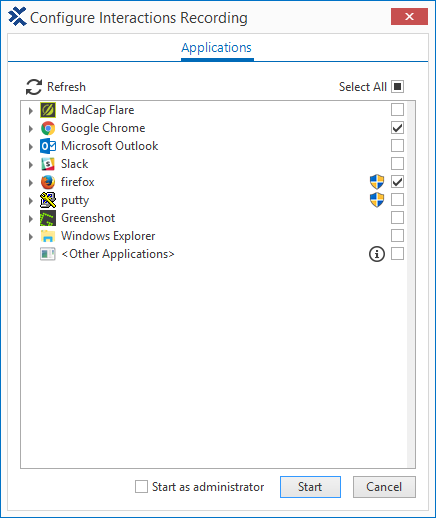Click the MadCap Flare application icon
The height and width of the screenshot is (518, 436).
48,110
